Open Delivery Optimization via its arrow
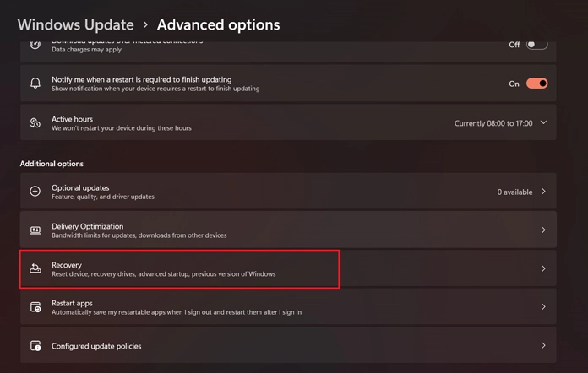This screenshot has height=373, width=588. coord(543,230)
